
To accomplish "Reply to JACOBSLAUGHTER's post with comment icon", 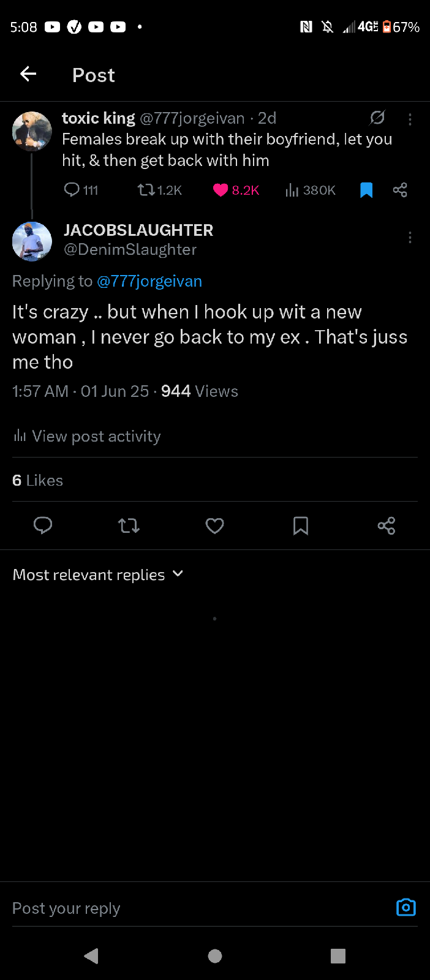I will pos(43,526).
